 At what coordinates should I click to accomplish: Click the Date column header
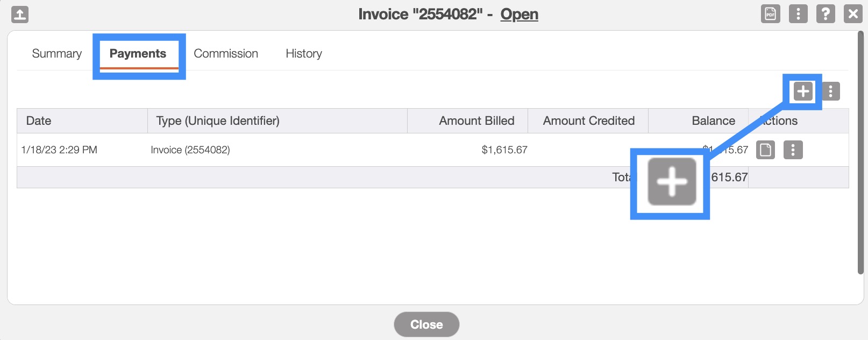click(x=39, y=121)
